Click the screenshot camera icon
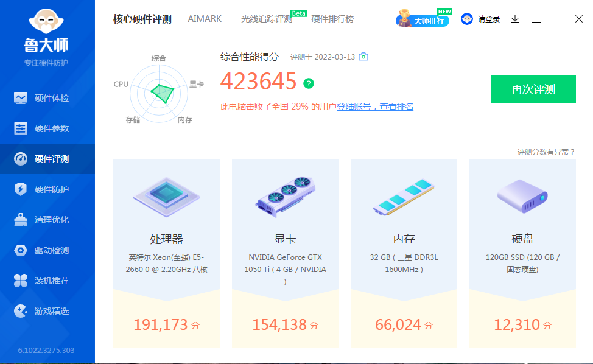Screen dimensions: 593x364 pyautogui.click(x=363, y=57)
